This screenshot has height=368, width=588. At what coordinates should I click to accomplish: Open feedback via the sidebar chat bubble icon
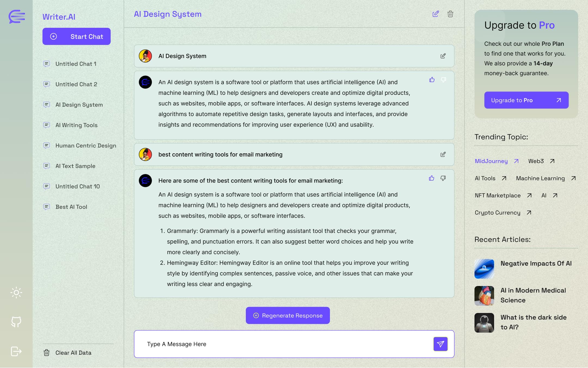(x=16, y=322)
